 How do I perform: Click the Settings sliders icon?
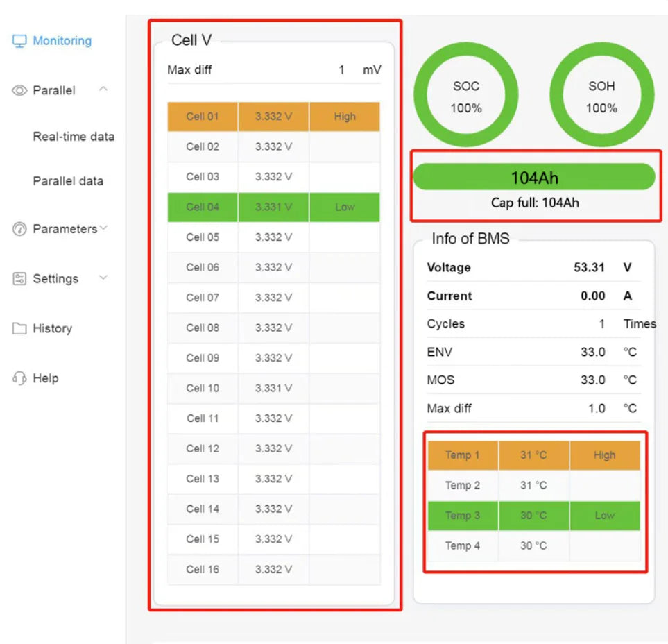coord(19,279)
